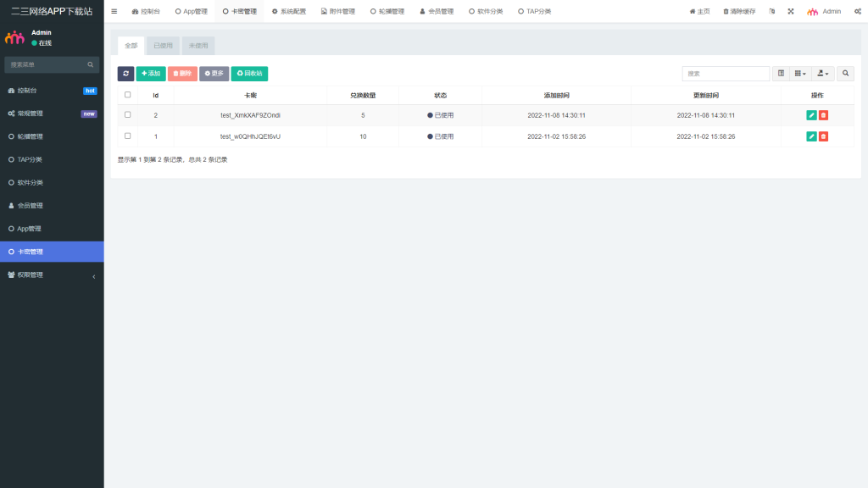Toggle the table card view icon
Screen dimensions: 868x488
tap(781, 74)
